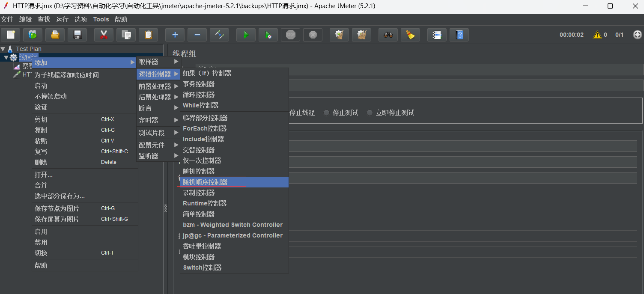Open the 编辑 menu
Screen dimensions: 644x294
tap(25, 19)
